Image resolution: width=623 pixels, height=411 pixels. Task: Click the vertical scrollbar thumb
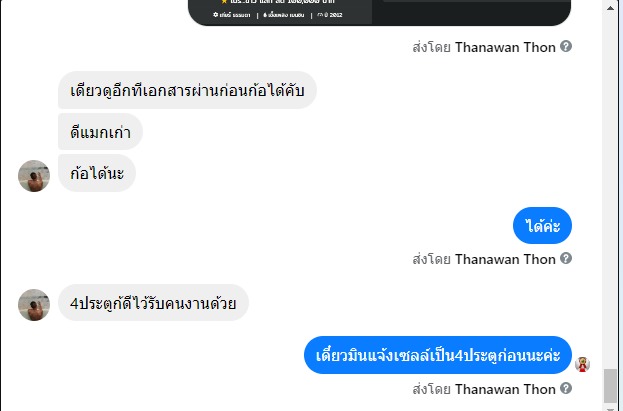pos(610,386)
